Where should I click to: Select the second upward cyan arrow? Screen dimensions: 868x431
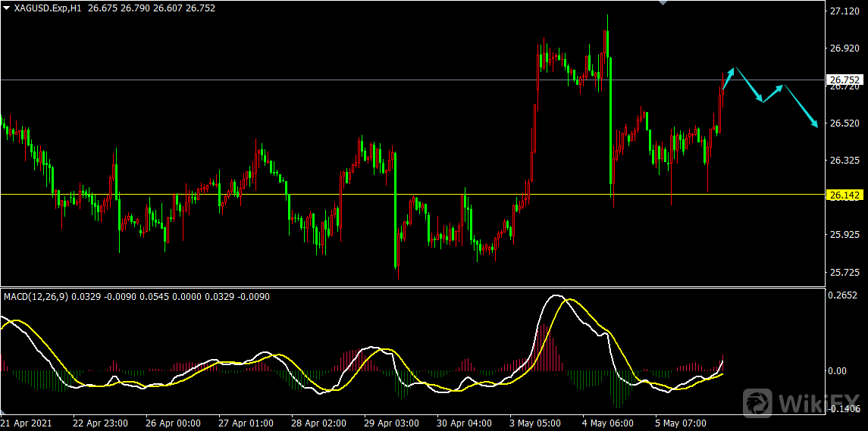[x=773, y=93]
